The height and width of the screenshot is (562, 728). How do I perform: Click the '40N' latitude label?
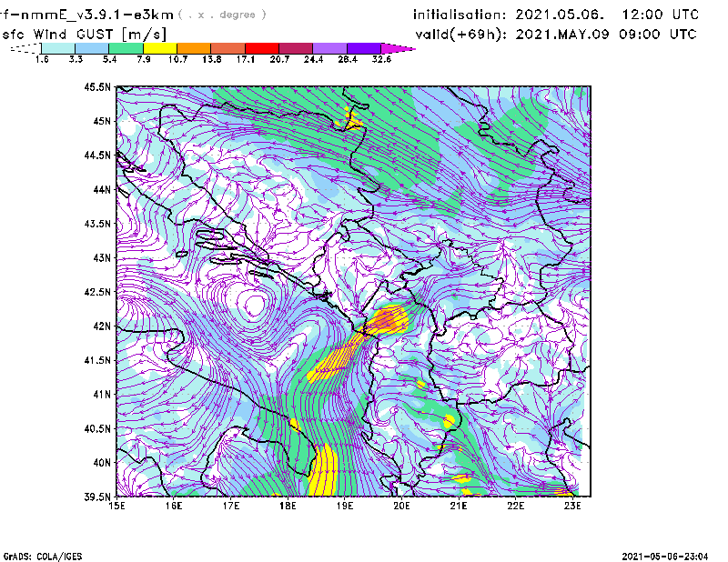coord(102,463)
